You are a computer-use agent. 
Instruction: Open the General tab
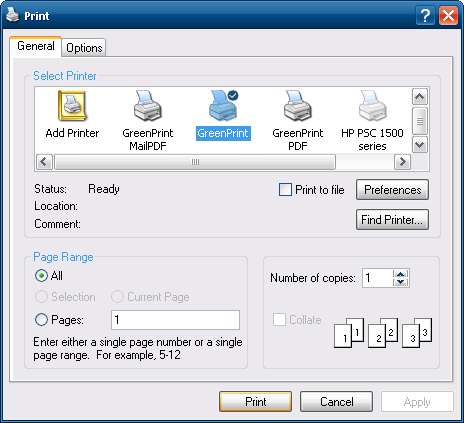[x=36, y=46]
